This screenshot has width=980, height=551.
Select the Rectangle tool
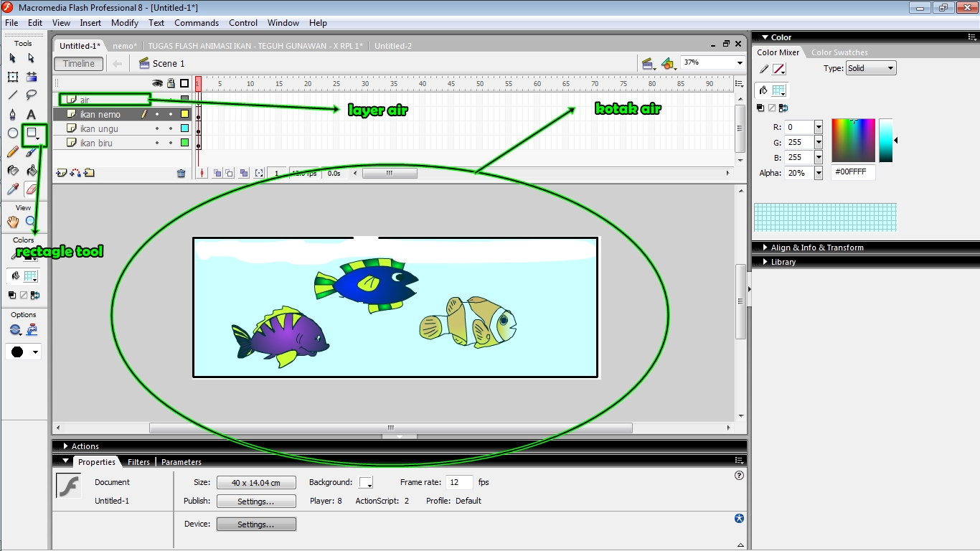tap(32, 133)
